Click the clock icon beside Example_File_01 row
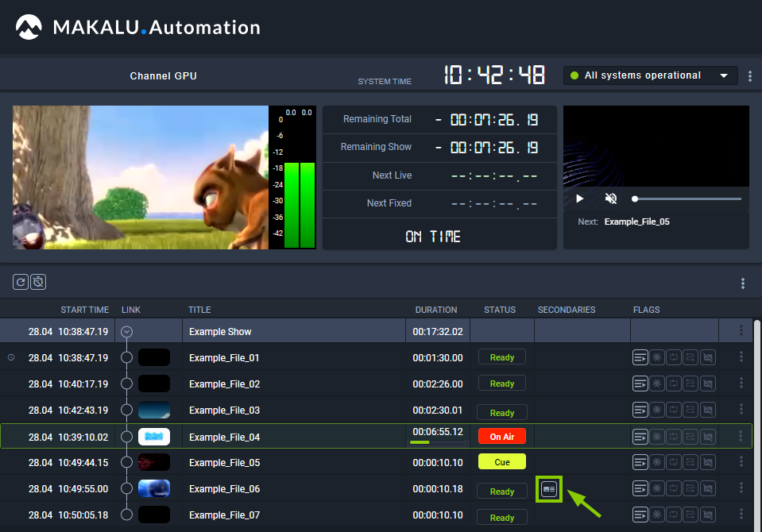Screen dimensions: 762x532 11,357
